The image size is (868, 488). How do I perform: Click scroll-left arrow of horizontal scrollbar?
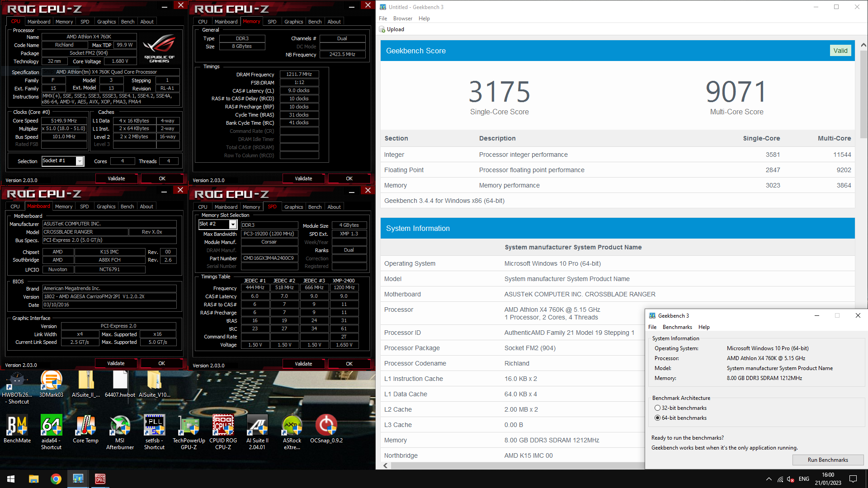click(x=385, y=465)
